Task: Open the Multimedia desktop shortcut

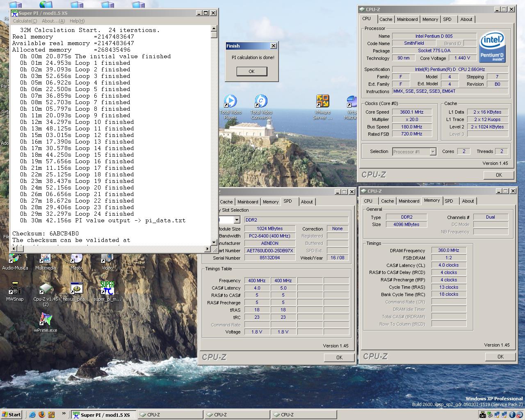Action: pos(46,261)
